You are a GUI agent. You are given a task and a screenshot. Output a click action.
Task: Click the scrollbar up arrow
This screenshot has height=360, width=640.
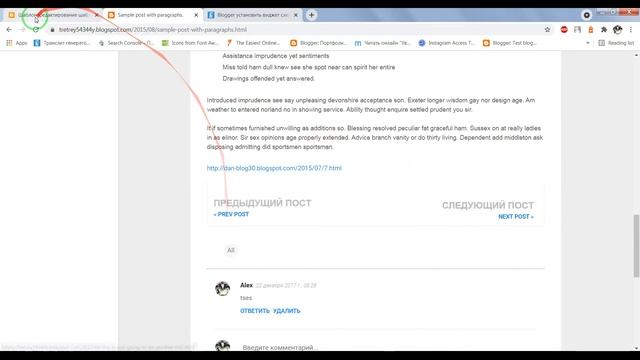point(636,55)
